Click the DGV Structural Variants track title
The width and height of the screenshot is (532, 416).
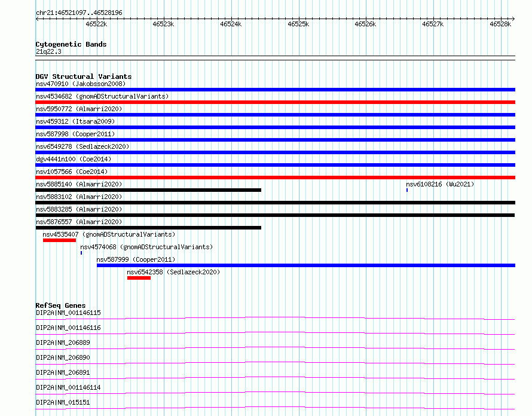coord(84,77)
